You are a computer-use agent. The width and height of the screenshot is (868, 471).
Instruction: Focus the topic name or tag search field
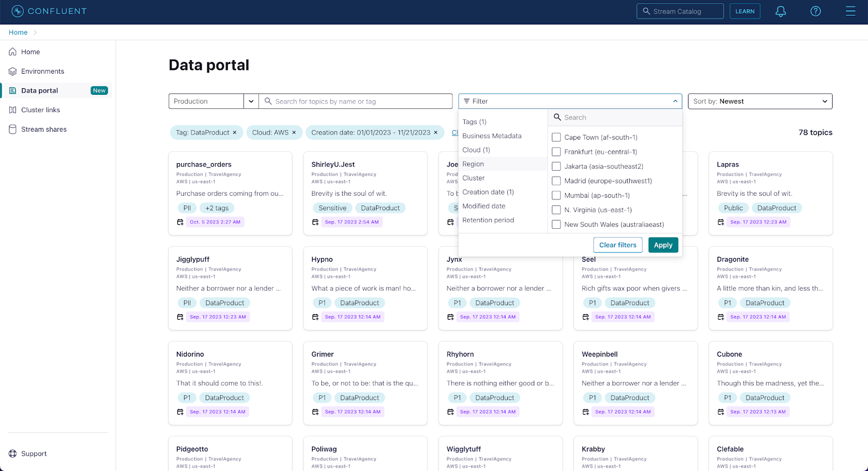coord(356,101)
